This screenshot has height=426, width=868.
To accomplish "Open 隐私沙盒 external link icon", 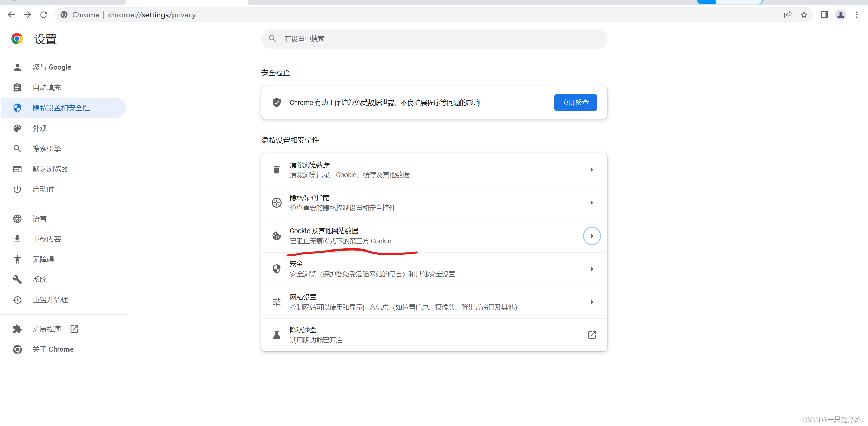I will tap(592, 335).
